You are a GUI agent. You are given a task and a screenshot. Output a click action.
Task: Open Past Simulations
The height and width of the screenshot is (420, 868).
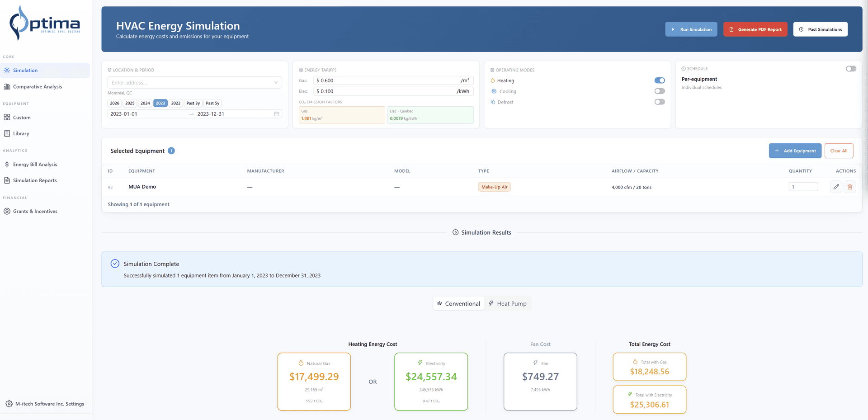820,29
